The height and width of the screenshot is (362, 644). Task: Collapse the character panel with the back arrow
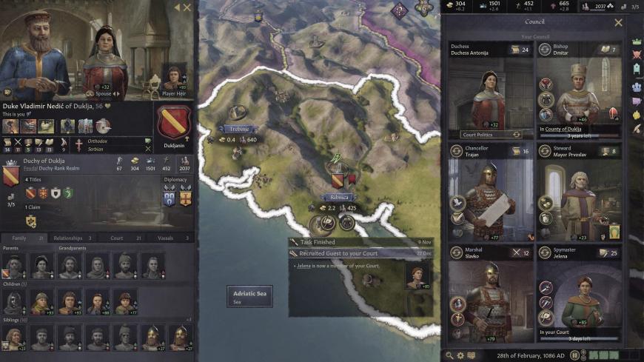coord(177,7)
